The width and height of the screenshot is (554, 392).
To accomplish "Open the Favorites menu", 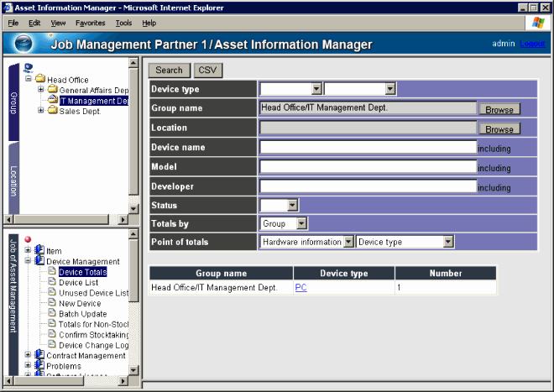I will click(x=90, y=23).
